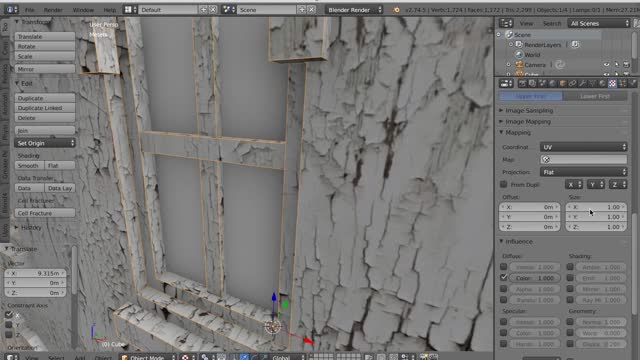Open the Particles properties tab
Image resolution: width=640 pixels, height=360 pixels.
click(x=622, y=83)
